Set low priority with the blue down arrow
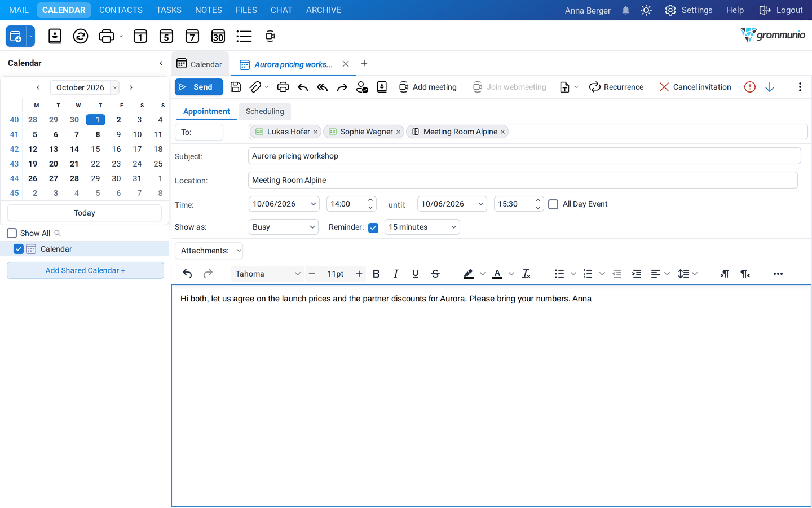 point(770,87)
